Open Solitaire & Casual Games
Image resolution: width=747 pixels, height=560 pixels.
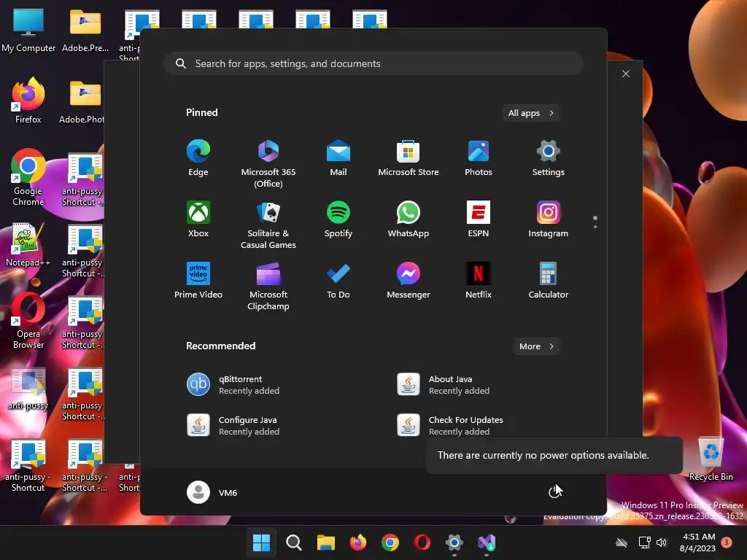coord(268,225)
